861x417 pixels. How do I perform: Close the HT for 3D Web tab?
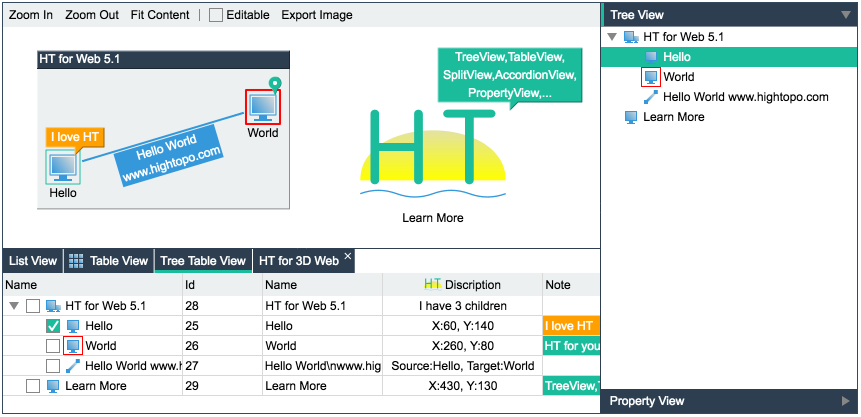pos(348,256)
